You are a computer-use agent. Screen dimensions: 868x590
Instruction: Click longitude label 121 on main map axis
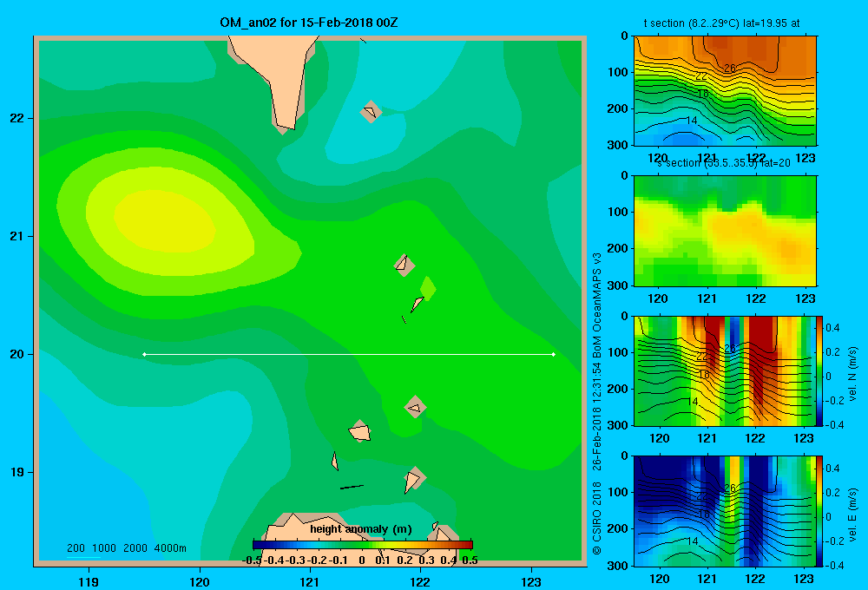coord(310,581)
